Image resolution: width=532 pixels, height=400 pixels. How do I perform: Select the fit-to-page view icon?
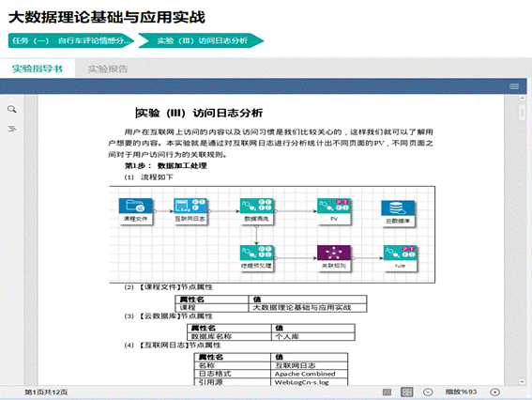coord(407,392)
